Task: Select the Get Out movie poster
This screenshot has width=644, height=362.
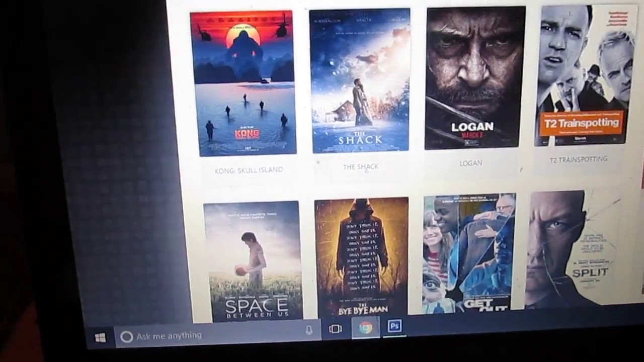Action: coord(469,253)
